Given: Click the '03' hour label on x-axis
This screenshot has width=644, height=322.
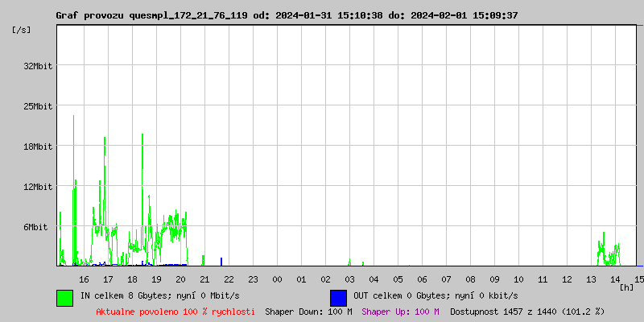Looking at the screenshot, I should tap(349, 279).
